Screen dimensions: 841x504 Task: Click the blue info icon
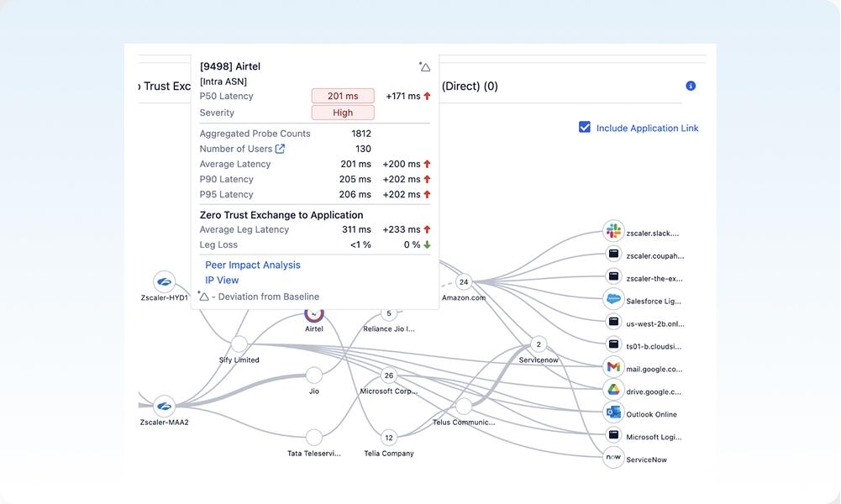691,86
